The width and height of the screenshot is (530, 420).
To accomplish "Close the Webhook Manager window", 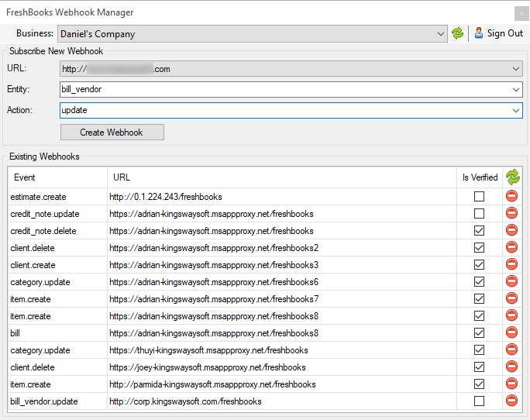I will (521, 14).
